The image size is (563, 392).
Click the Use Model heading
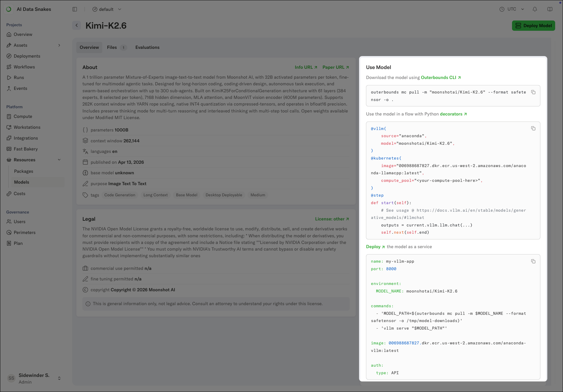378,67
